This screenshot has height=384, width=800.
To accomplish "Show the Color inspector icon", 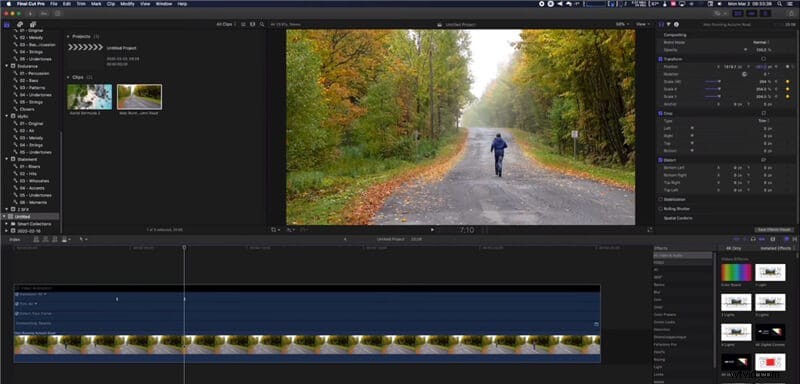I will coord(668,24).
